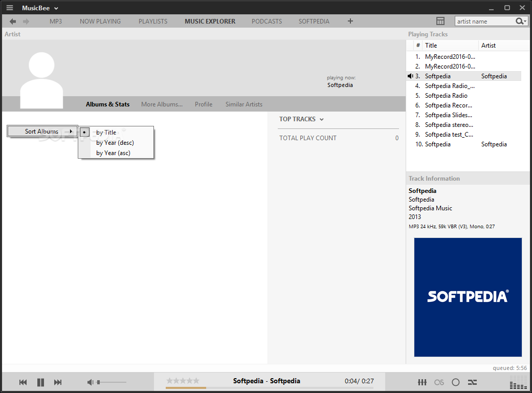Mute with the volume speaker icon
532x393 pixels.
point(90,382)
